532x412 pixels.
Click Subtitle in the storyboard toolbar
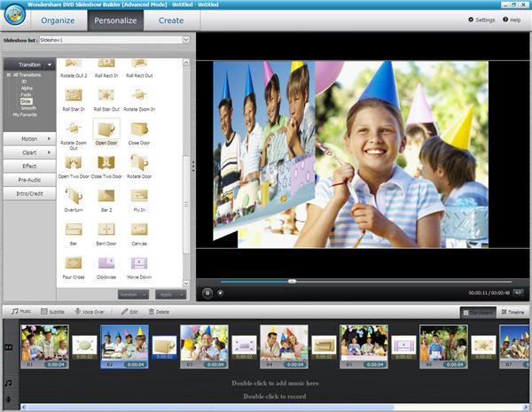52,312
